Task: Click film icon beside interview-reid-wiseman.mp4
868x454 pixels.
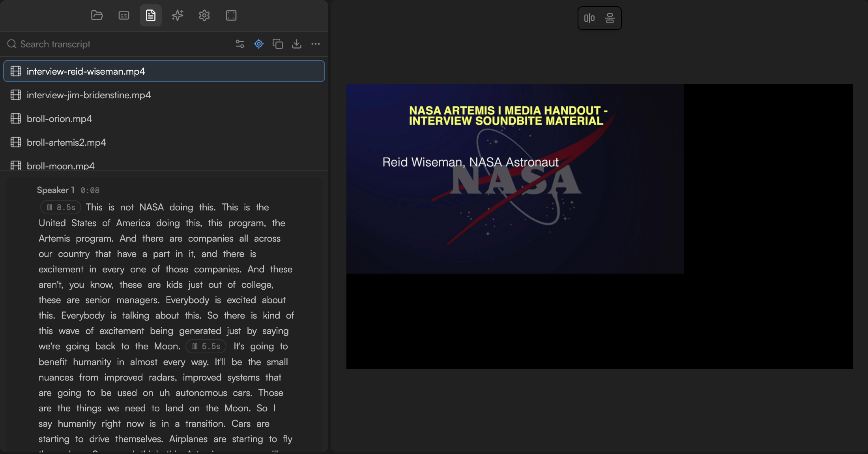Action: [x=16, y=71]
